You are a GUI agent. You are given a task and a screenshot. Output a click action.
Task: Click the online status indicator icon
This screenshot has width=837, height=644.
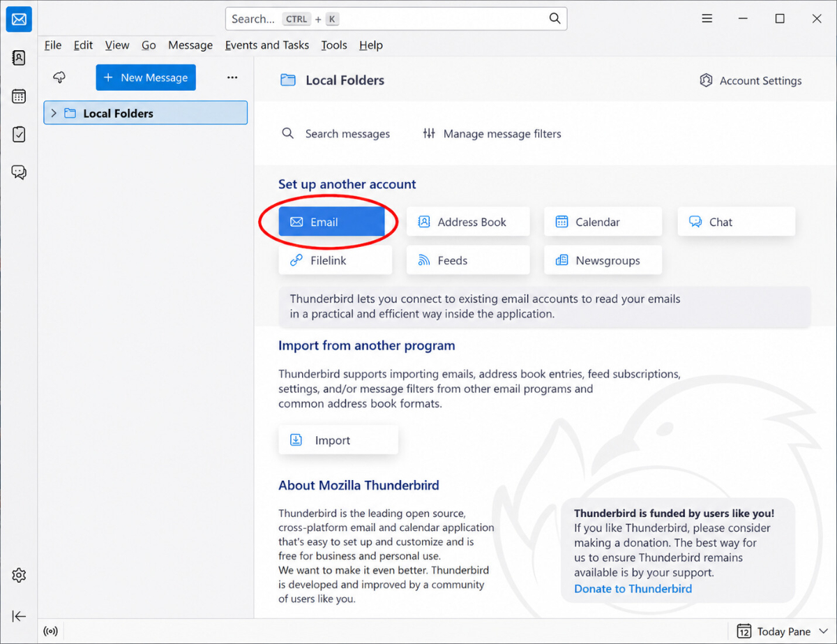click(x=50, y=631)
